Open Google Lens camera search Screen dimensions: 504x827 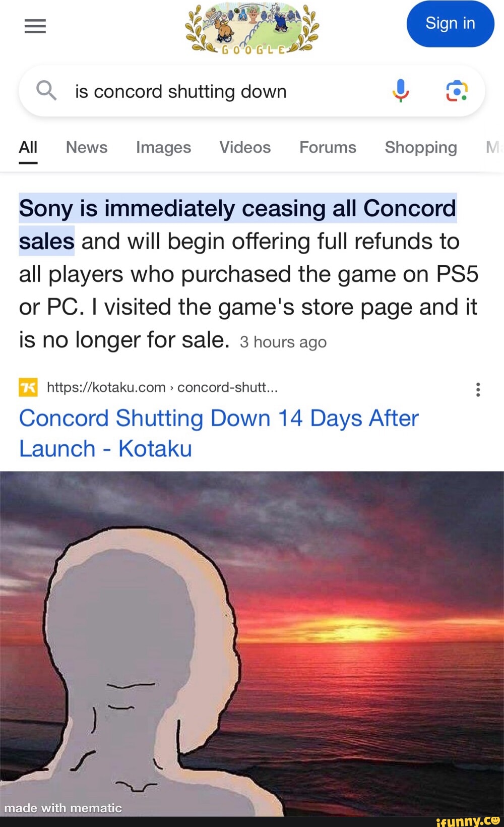pyautogui.click(x=457, y=91)
